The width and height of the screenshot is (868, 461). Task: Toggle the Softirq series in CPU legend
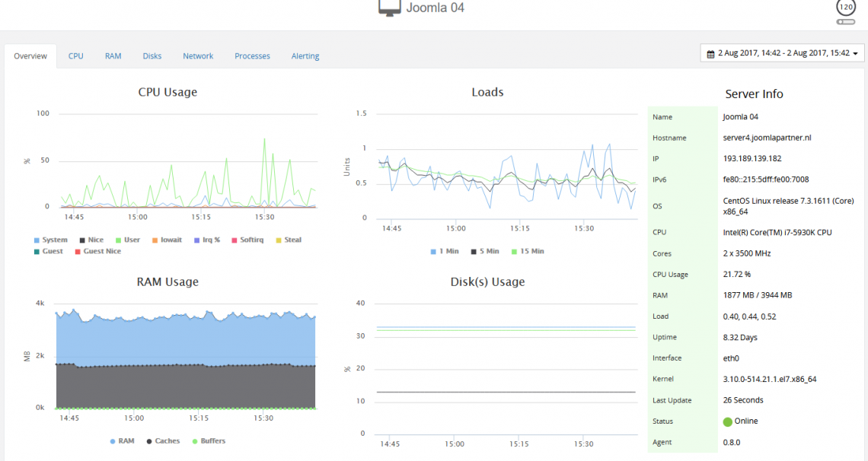(247, 240)
